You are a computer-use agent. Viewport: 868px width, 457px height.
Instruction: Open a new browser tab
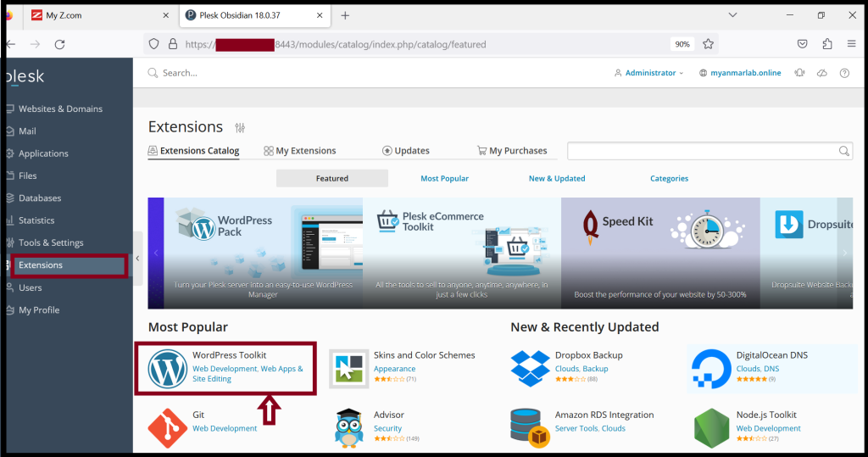(x=345, y=15)
